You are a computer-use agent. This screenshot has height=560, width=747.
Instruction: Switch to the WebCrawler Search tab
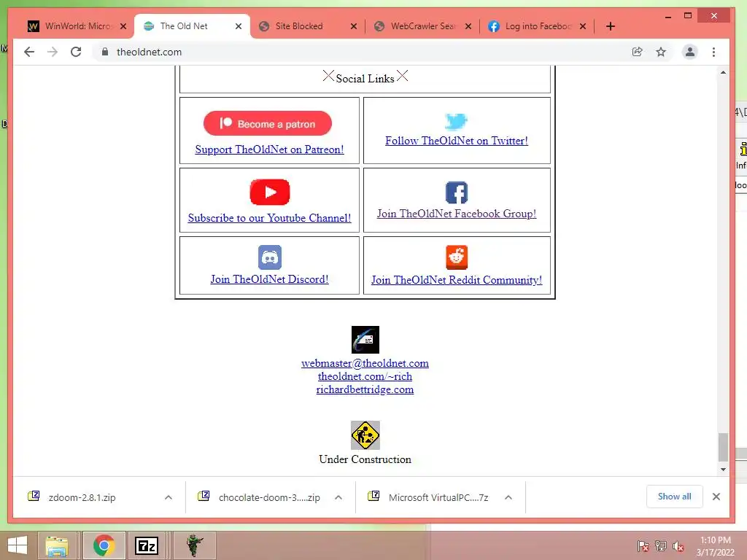[423, 26]
